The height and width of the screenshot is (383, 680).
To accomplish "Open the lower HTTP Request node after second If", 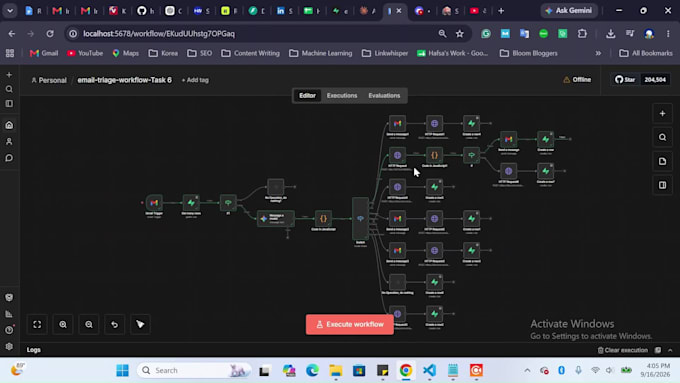I will pyautogui.click(x=508, y=171).
